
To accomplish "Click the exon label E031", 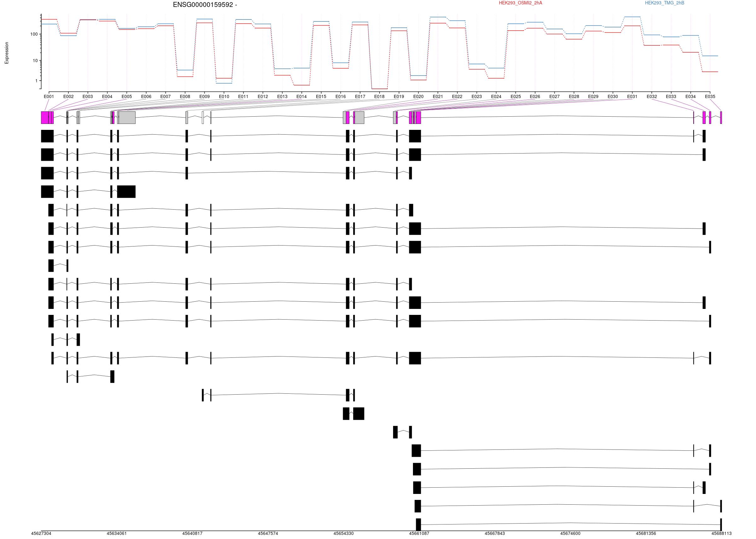I will pyautogui.click(x=632, y=96).
